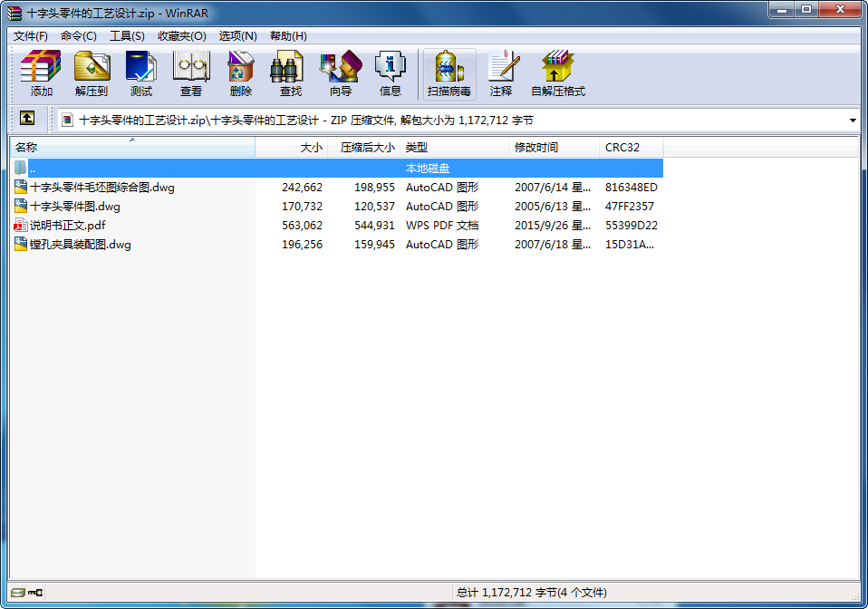Click 本地磁盘 in the parent row

[x=428, y=168]
